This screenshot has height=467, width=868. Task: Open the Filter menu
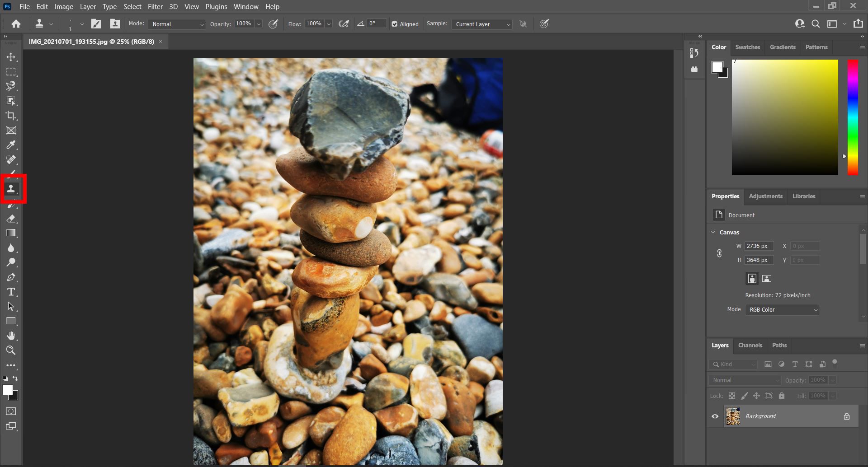155,6
